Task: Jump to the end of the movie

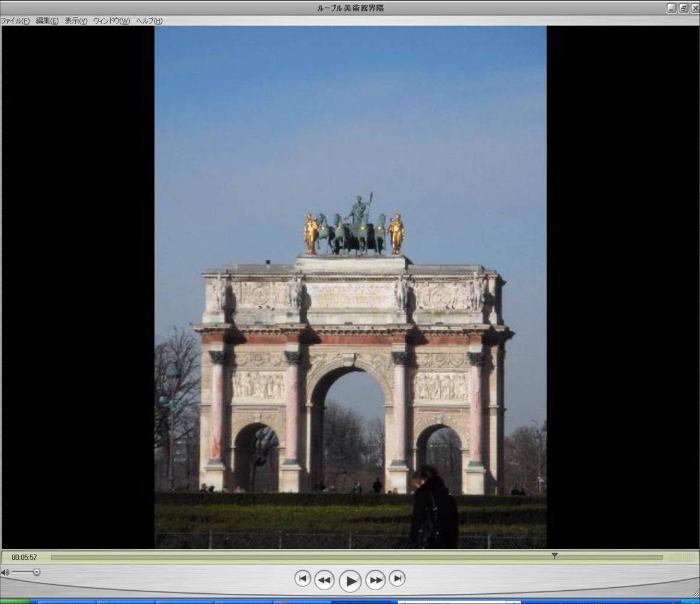Action: [397, 579]
